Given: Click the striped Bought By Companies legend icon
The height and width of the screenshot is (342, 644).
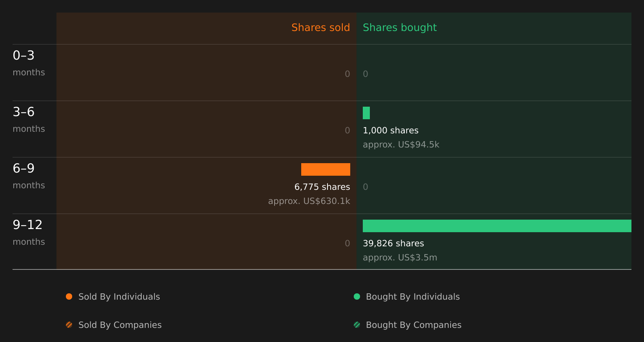Looking at the screenshot, I should tap(357, 325).
